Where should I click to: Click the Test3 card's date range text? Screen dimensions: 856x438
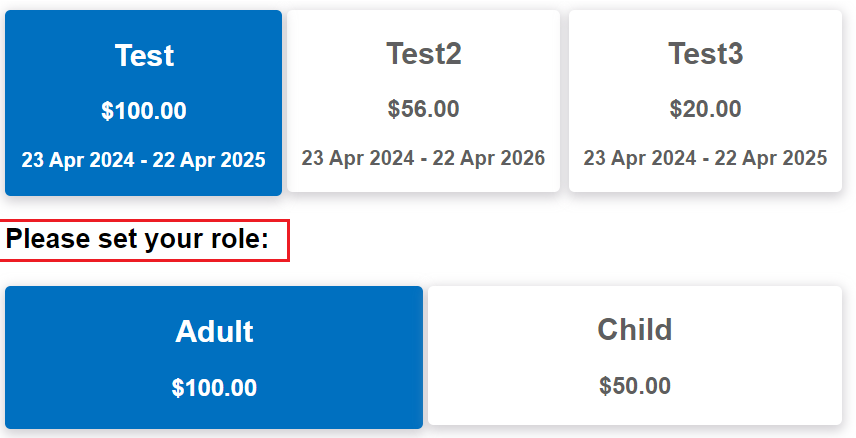click(706, 158)
